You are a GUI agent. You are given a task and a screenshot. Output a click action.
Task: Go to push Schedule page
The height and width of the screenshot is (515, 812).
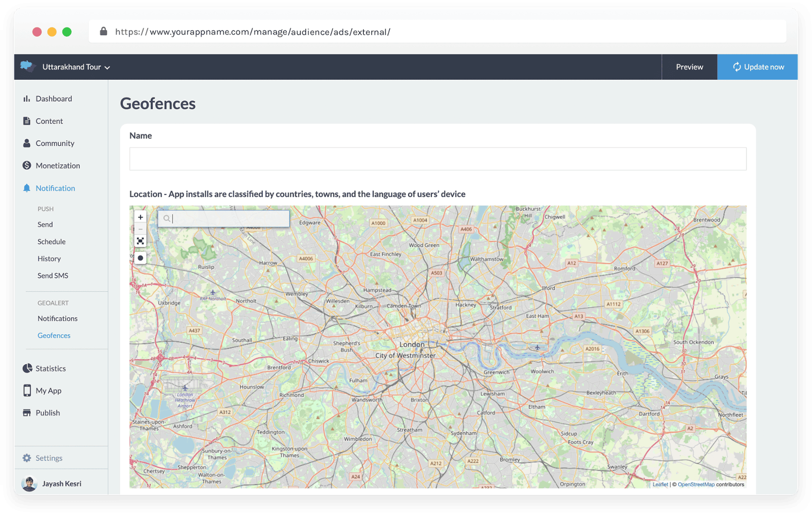pos(51,242)
